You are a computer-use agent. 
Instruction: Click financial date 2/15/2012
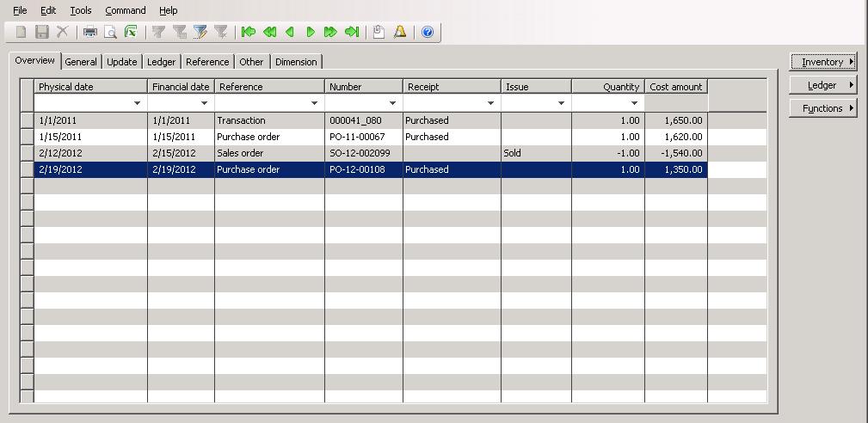[x=181, y=153]
